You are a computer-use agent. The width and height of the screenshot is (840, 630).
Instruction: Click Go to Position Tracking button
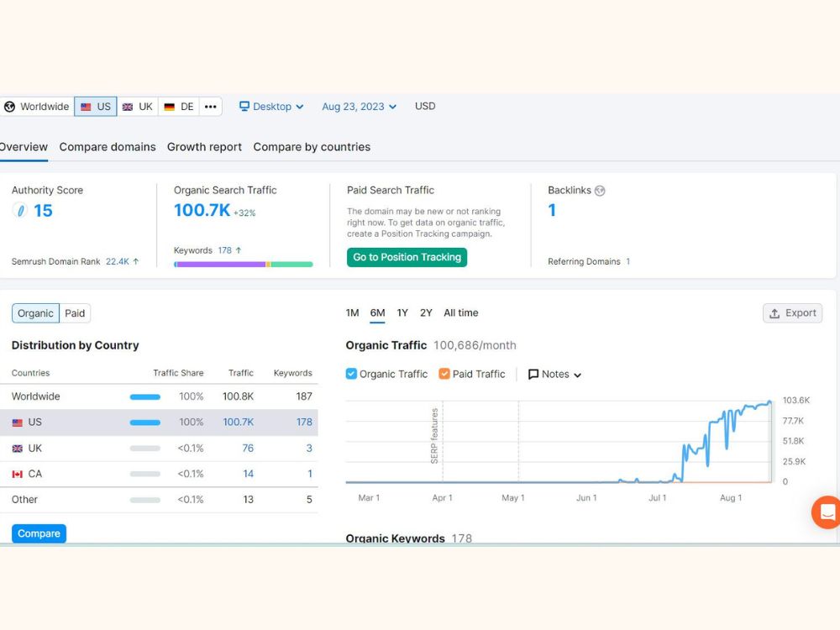coord(407,257)
